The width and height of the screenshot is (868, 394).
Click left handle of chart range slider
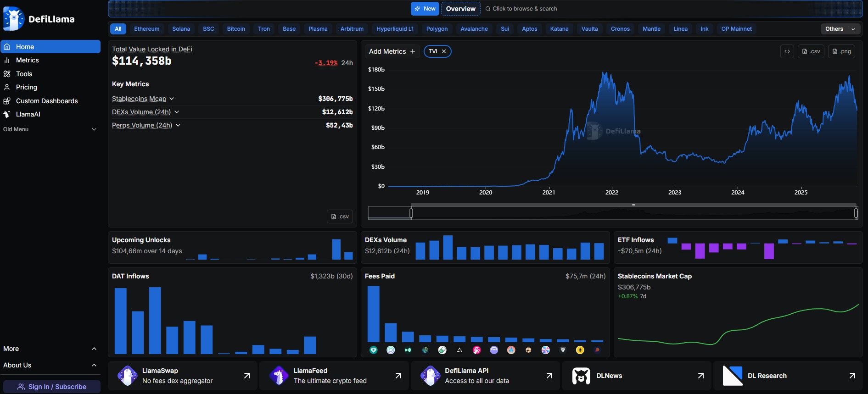click(411, 213)
